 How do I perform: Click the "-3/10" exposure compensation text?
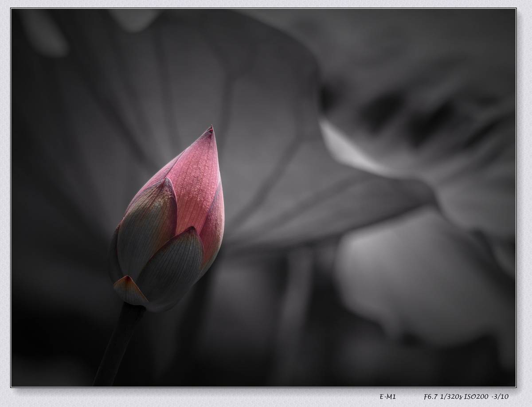[501, 397]
